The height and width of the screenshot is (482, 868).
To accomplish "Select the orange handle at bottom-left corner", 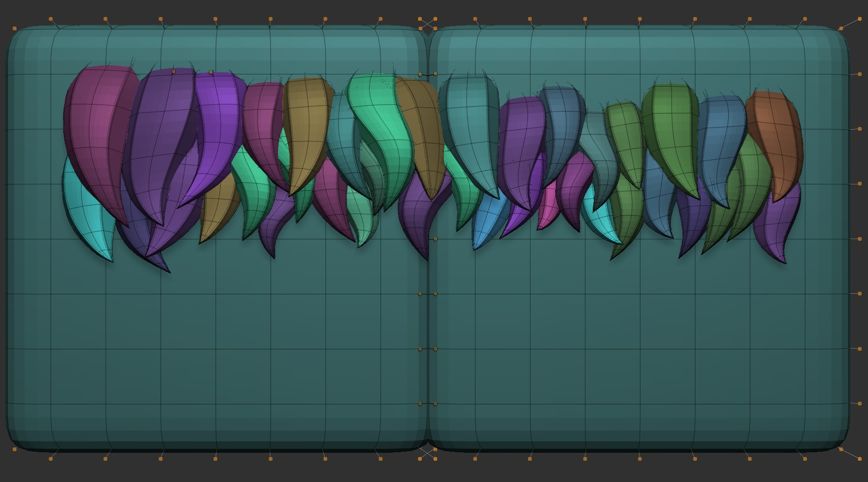I will 14,450.
